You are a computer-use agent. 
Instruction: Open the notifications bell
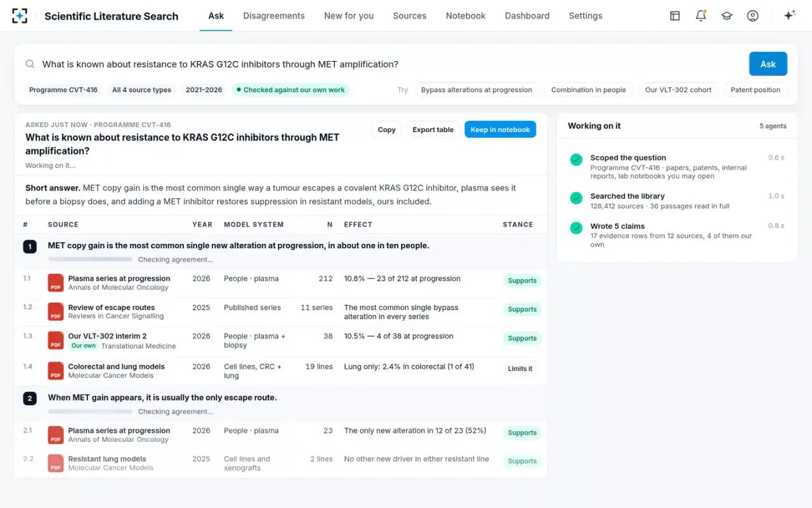tap(701, 16)
